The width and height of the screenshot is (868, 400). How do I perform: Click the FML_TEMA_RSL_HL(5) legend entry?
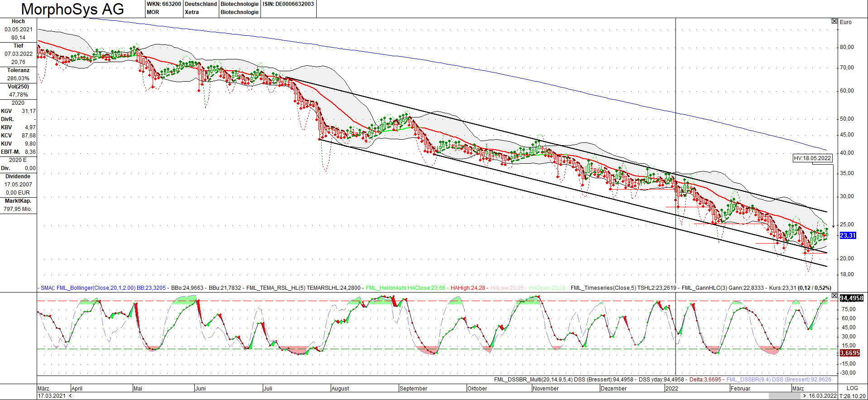304,288
